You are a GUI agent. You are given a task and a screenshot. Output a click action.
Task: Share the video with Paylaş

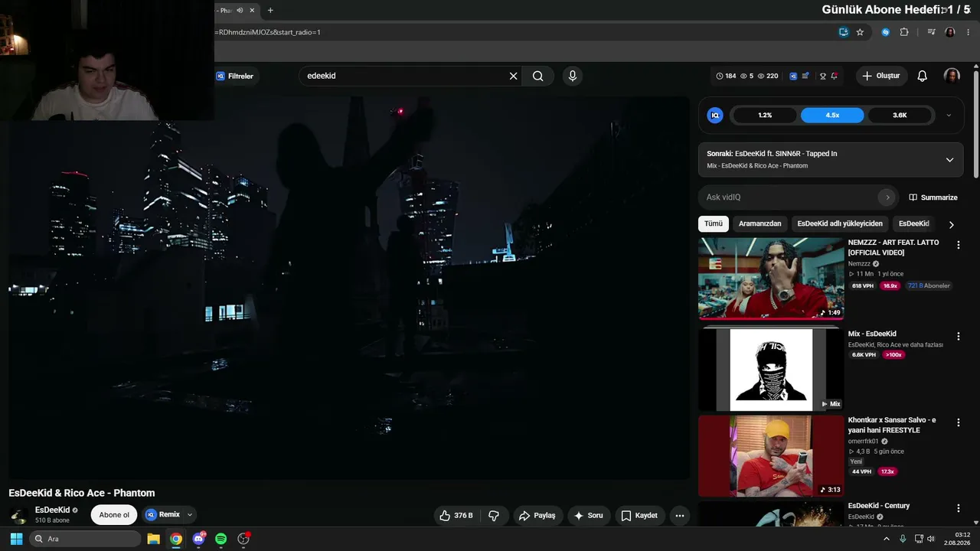pyautogui.click(x=537, y=516)
